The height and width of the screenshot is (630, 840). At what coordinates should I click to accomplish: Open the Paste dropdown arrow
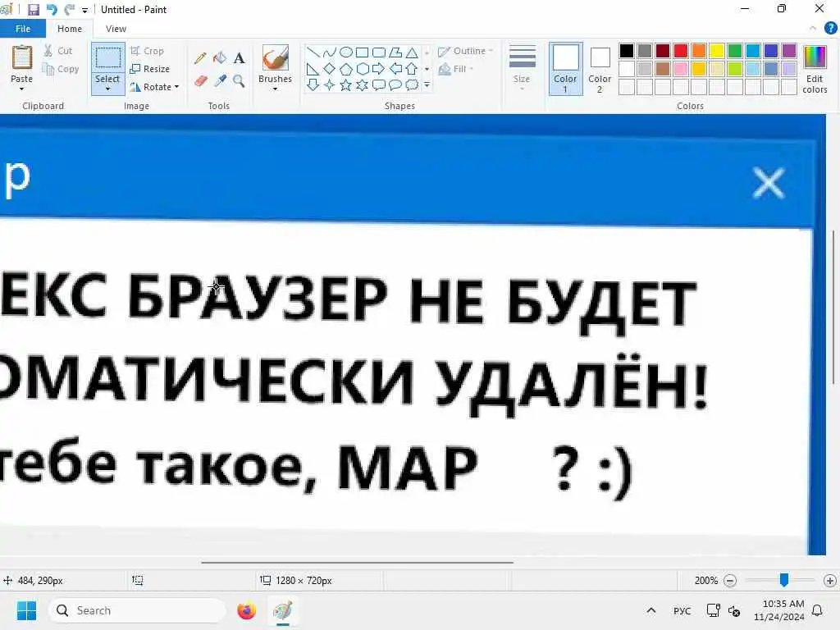[x=21, y=89]
